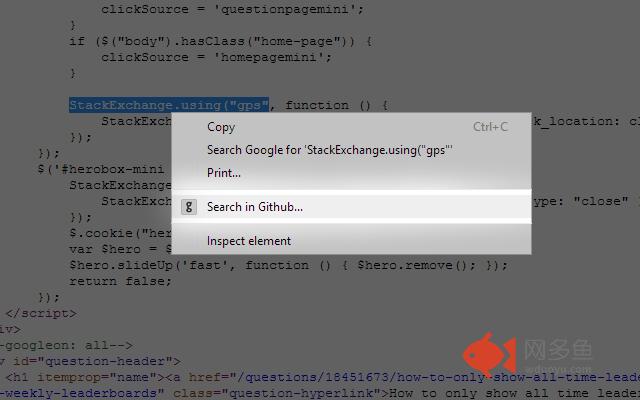Open the Print... option

(224, 173)
